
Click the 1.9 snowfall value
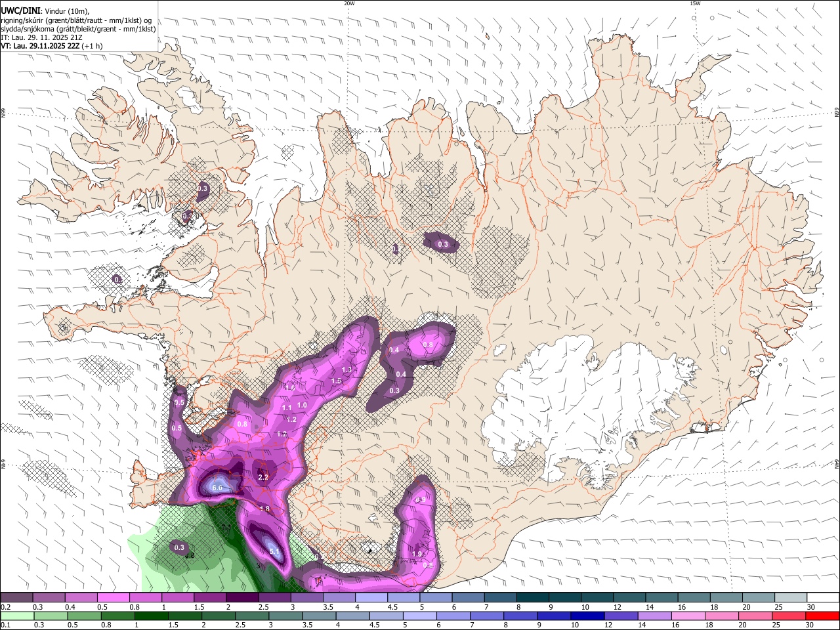[x=417, y=554]
